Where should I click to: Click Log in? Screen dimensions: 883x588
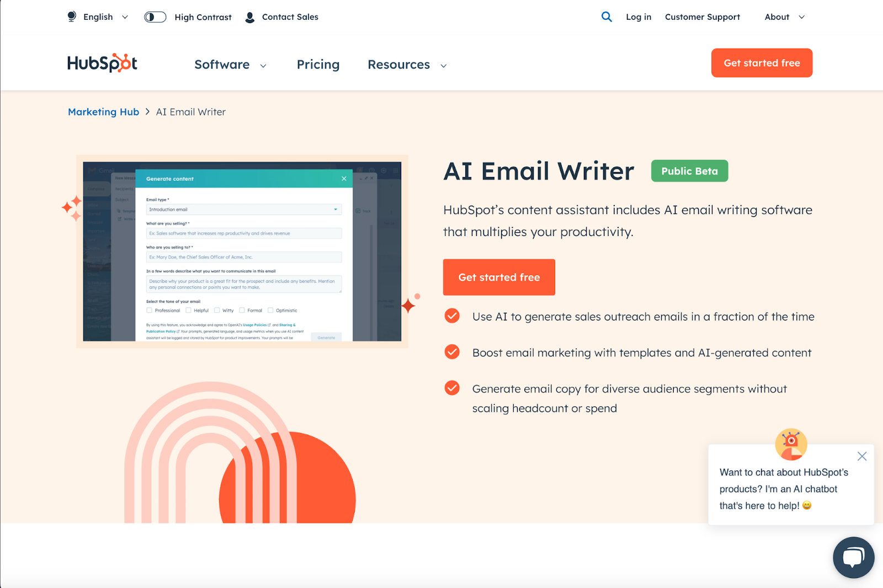click(639, 17)
